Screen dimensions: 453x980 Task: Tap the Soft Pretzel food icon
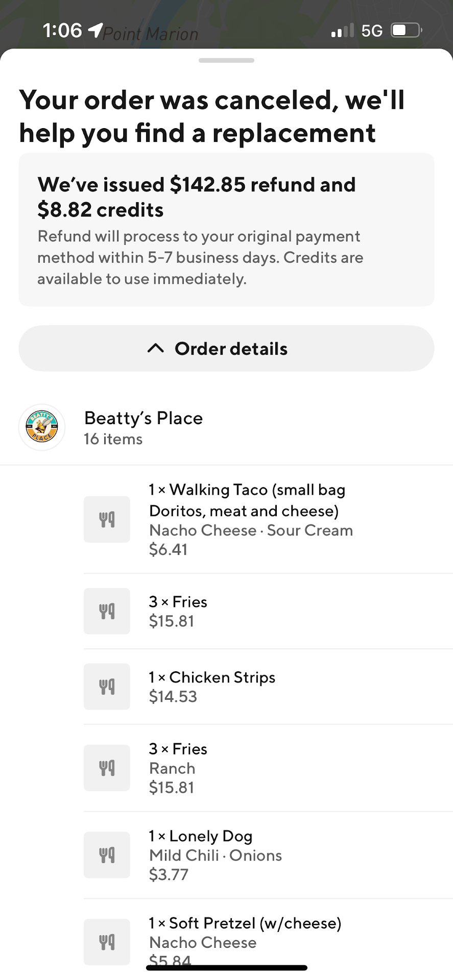107,942
